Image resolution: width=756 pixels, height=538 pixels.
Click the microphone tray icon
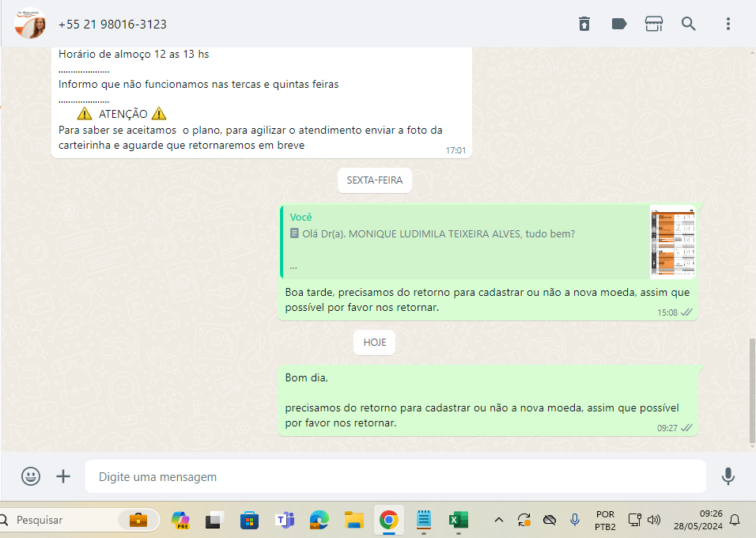pos(574,520)
